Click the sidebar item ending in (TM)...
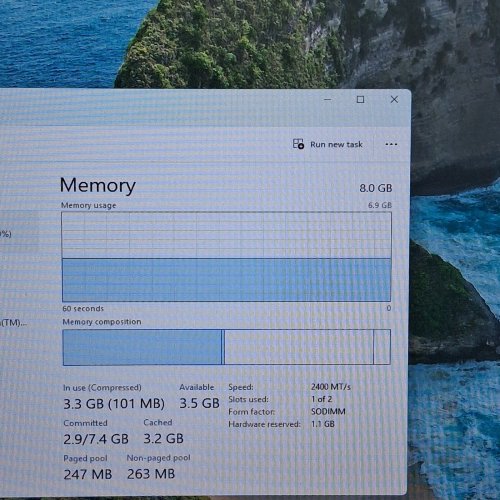 13,323
